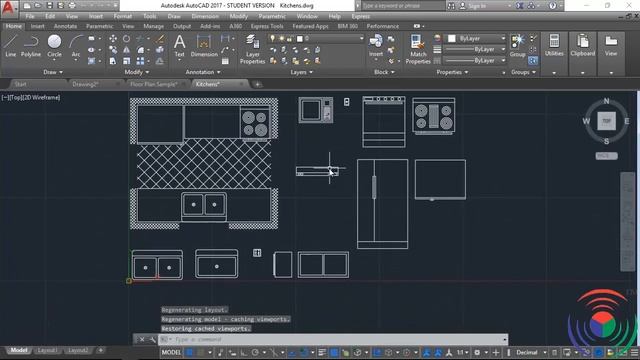This screenshot has height=360, width=640.
Task: Toggle polar tracking in status bar
Action: [x=255, y=352]
